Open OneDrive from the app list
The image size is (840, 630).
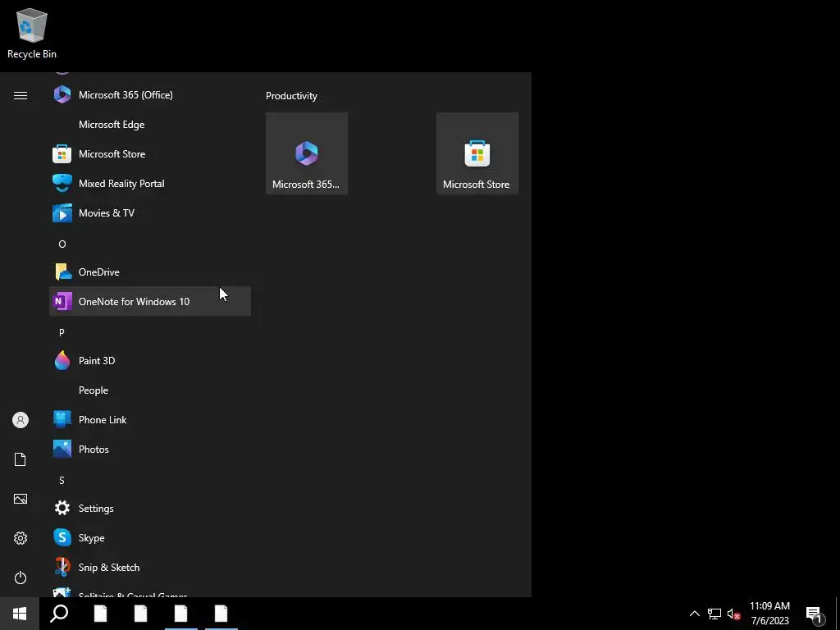click(x=150, y=272)
